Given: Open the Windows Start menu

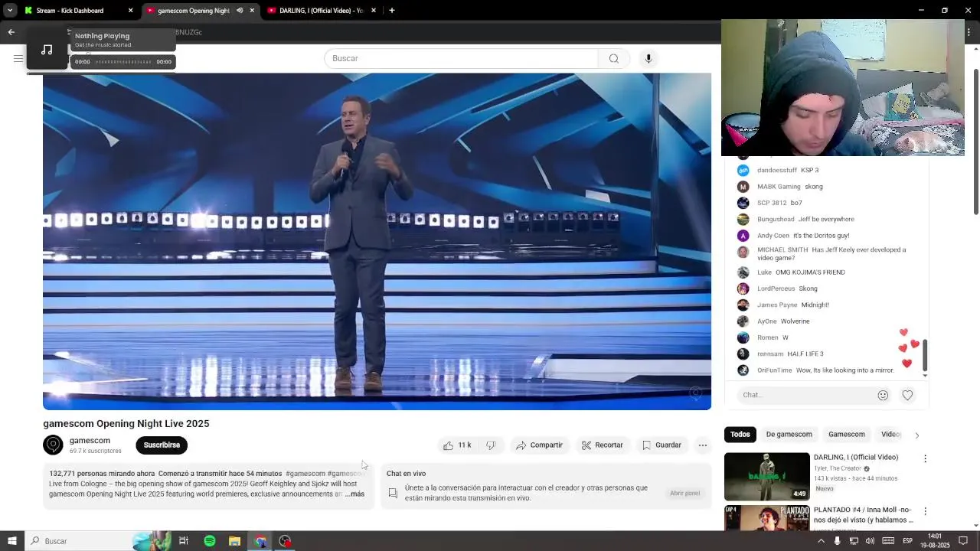Looking at the screenshot, I should pyautogui.click(x=11, y=541).
